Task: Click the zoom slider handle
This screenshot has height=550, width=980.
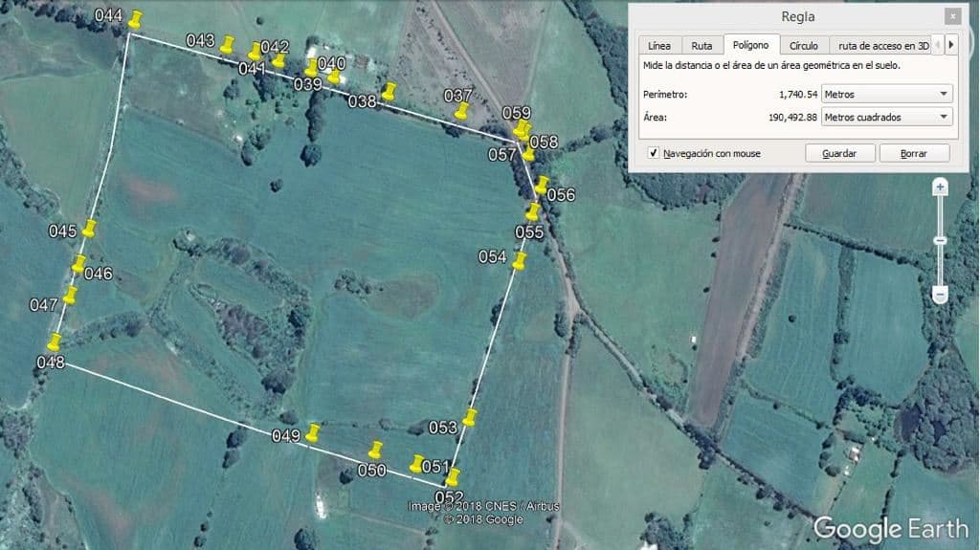Action: pos(940,240)
